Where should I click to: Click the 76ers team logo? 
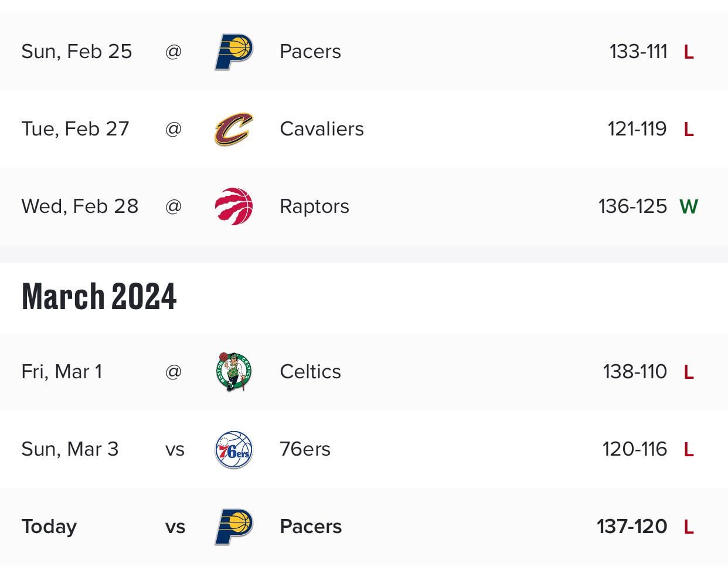233,450
